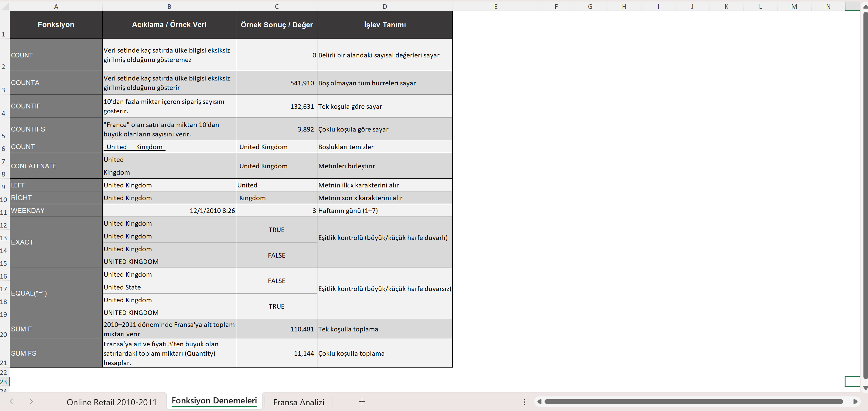This screenshot has height=411, width=868.
Task: Click the Eşitlik kontrolü (büyük/küçük harfe duyarsız) cell
Action: click(x=385, y=293)
